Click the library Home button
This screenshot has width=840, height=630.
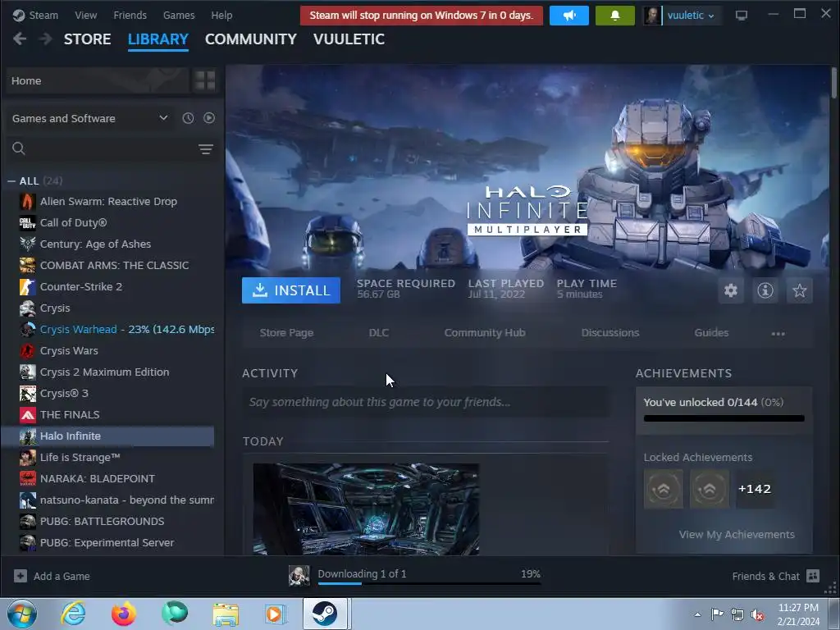[98, 80]
